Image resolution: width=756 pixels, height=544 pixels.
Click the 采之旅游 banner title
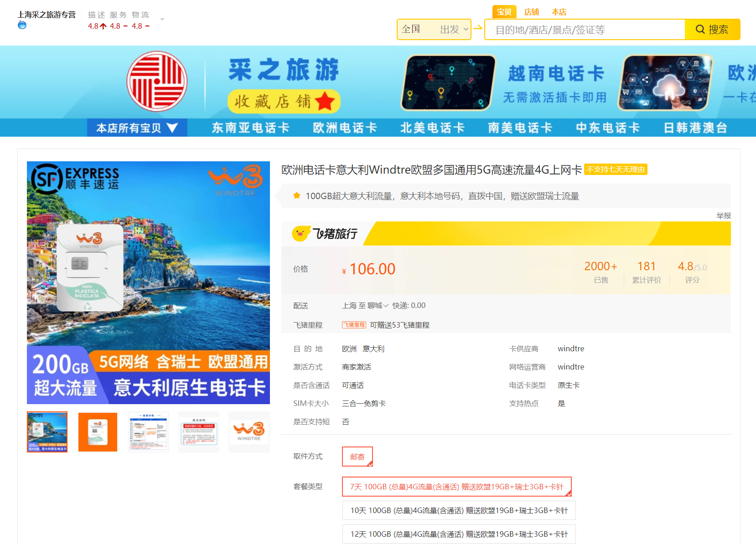[x=284, y=70]
